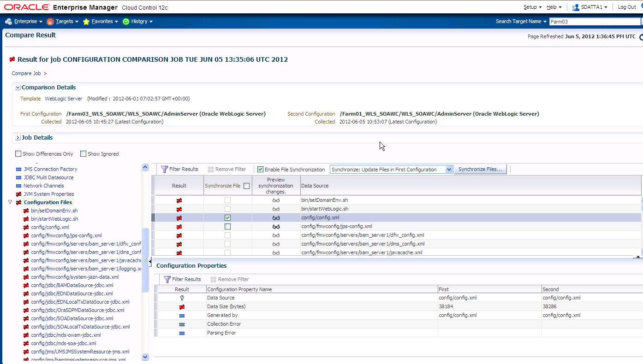Expand the Job Details section

(18, 138)
